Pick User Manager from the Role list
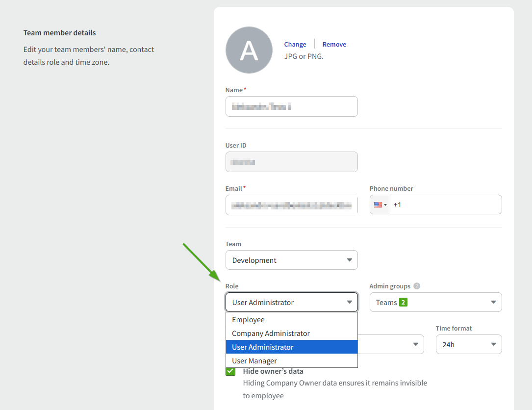This screenshot has width=532, height=410. click(x=254, y=361)
